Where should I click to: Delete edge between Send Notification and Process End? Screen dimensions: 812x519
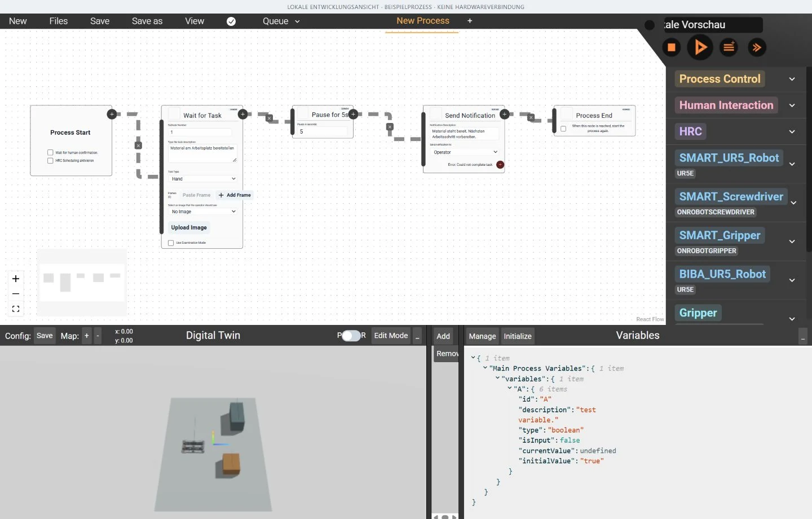tap(531, 118)
